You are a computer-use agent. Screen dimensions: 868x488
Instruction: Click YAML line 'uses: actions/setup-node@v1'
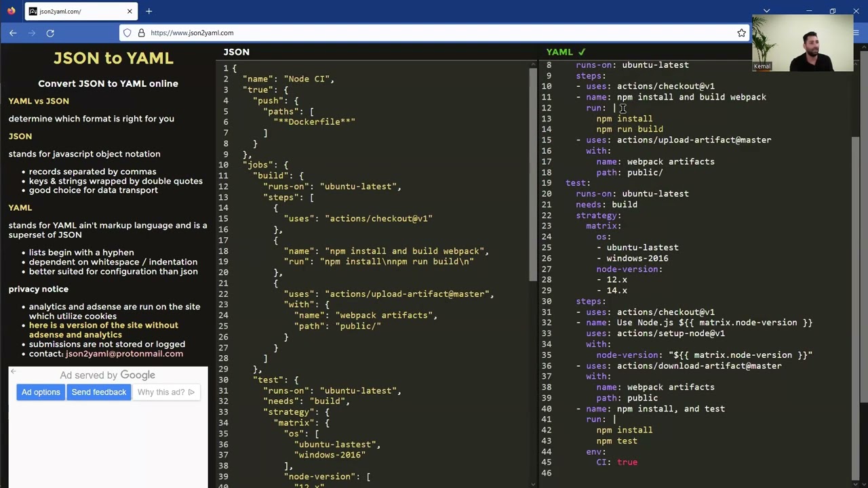coord(656,333)
